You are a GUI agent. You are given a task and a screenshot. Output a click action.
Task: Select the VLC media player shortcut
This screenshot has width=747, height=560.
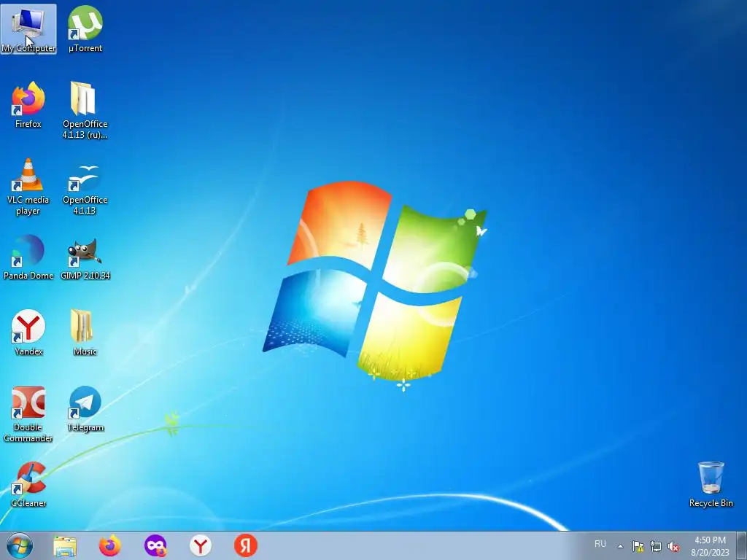(28, 186)
